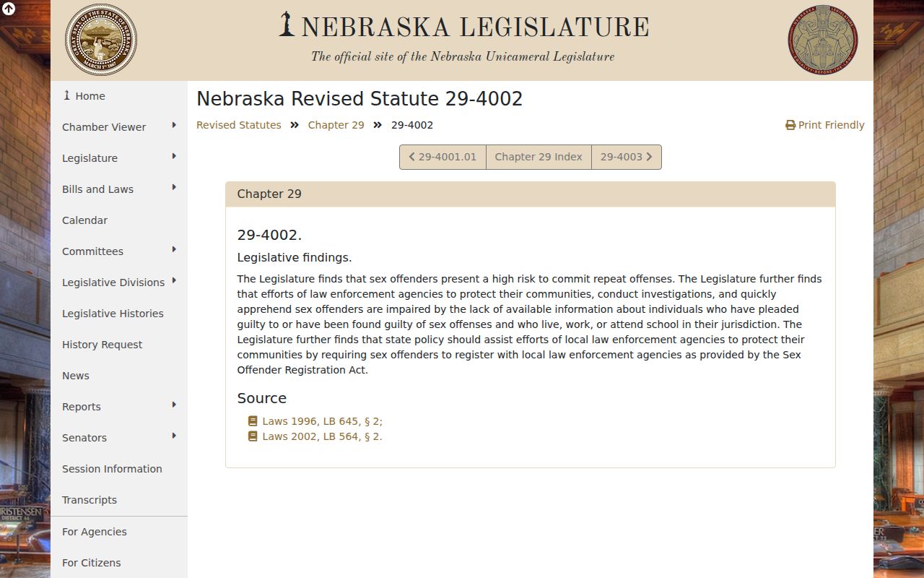Click the Source heading
Image resolution: width=924 pixels, height=578 pixels.
click(x=262, y=398)
